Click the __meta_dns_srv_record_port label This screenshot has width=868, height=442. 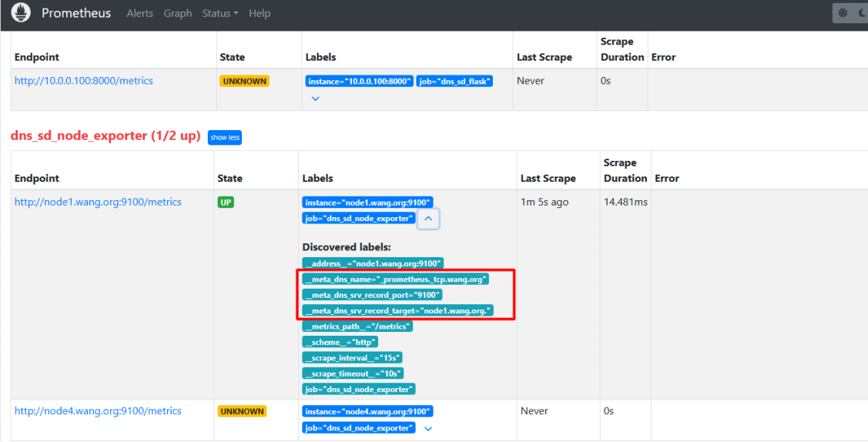[x=372, y=295]
